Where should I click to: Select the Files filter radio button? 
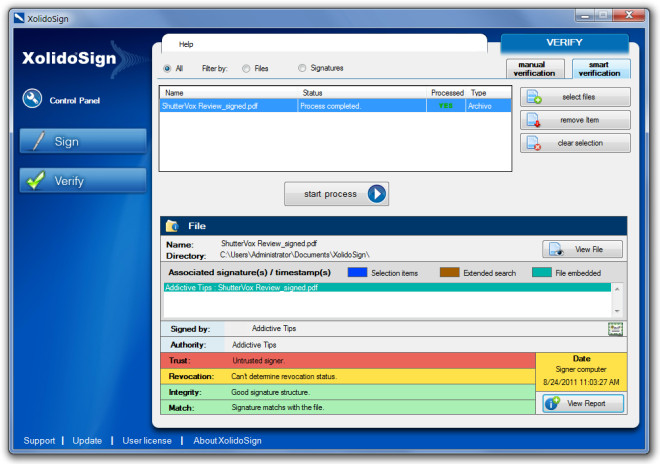[x=246, y=68]
